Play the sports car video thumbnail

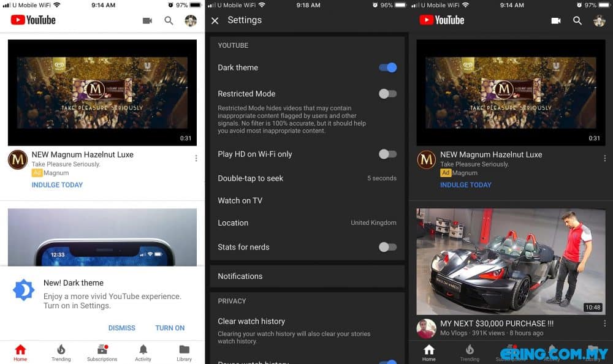(511, 262)
